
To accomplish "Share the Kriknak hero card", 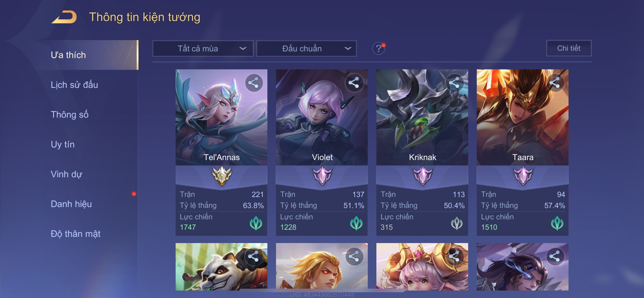I will [454, 83].
